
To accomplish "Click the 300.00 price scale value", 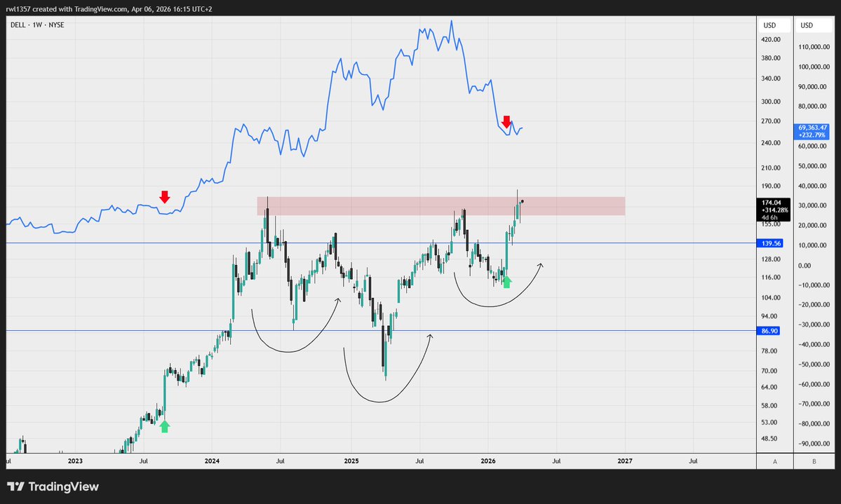I will click(x=771, y=102).
